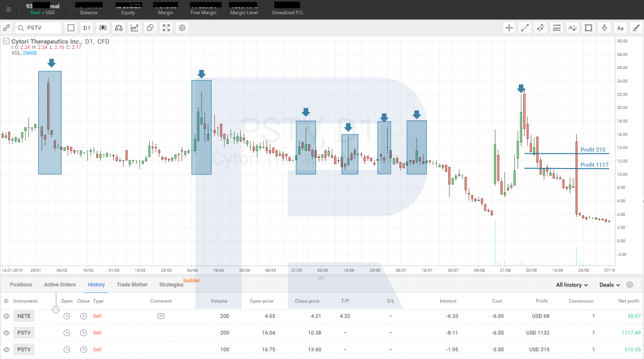Switch to the Positions tab

pyautogui.click(x=20, y=284)
